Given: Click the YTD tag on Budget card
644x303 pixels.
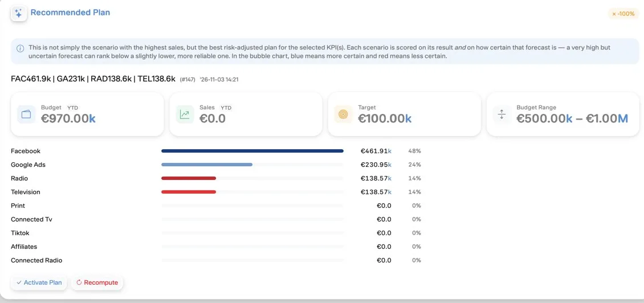Looking at the screenshot, I should click(x=73, y=108).
